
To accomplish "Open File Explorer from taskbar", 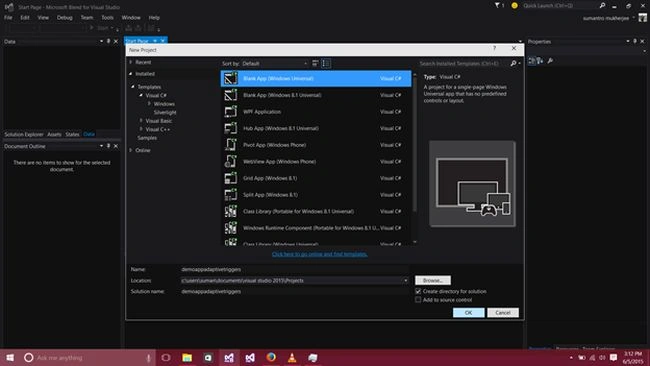I will click(x=187, y=357).
